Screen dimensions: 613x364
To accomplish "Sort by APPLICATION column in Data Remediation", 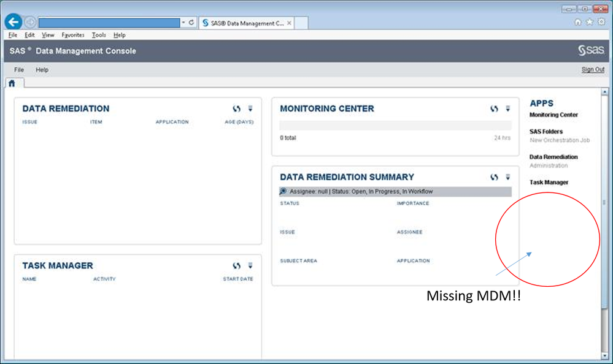I will pos(172,122).
